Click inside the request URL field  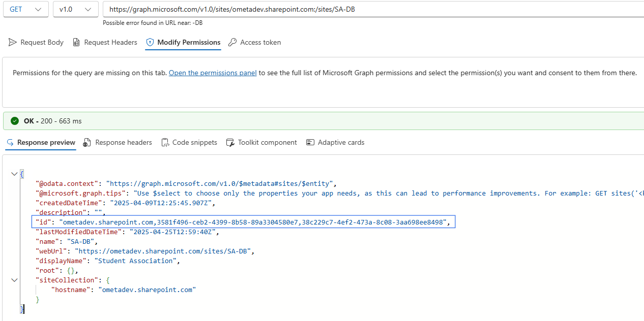pos(356,9)
